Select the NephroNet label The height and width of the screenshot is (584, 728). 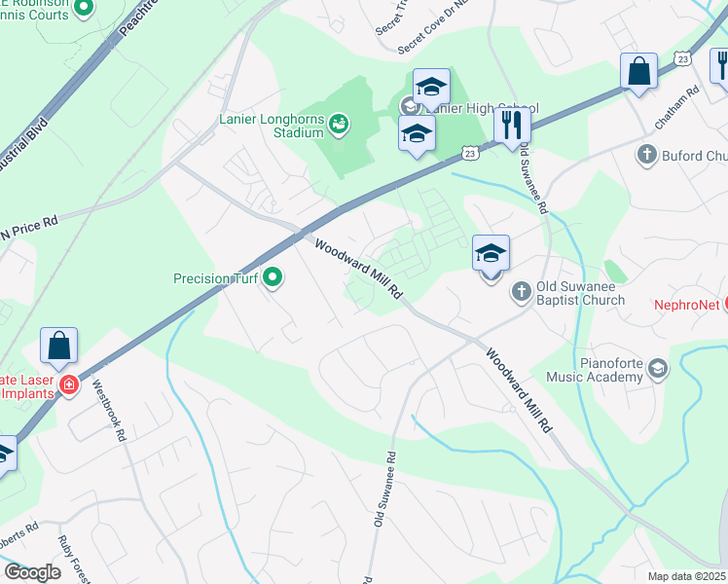[x=687, y=305]
